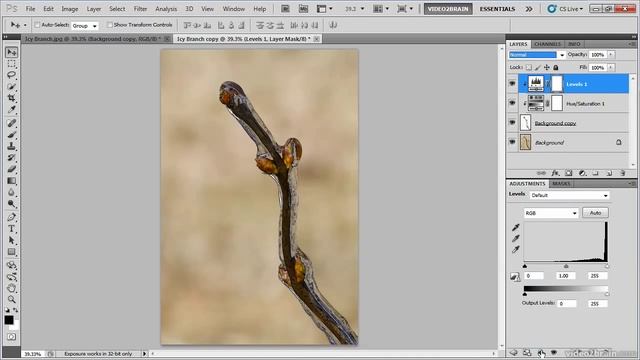
Task: Open the RGB channel dropdown
Action: point(551,213)
